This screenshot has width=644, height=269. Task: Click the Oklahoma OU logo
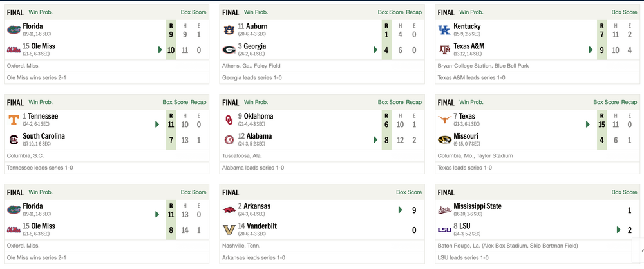tap(229, 119)
